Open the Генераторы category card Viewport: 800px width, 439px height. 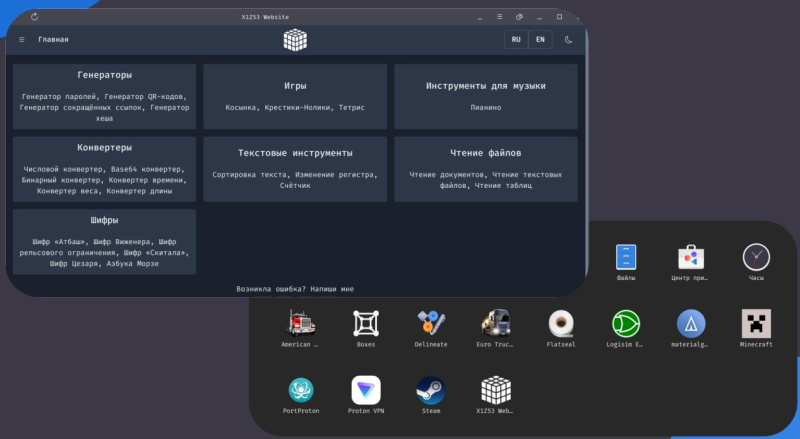[x=104, y=97]
